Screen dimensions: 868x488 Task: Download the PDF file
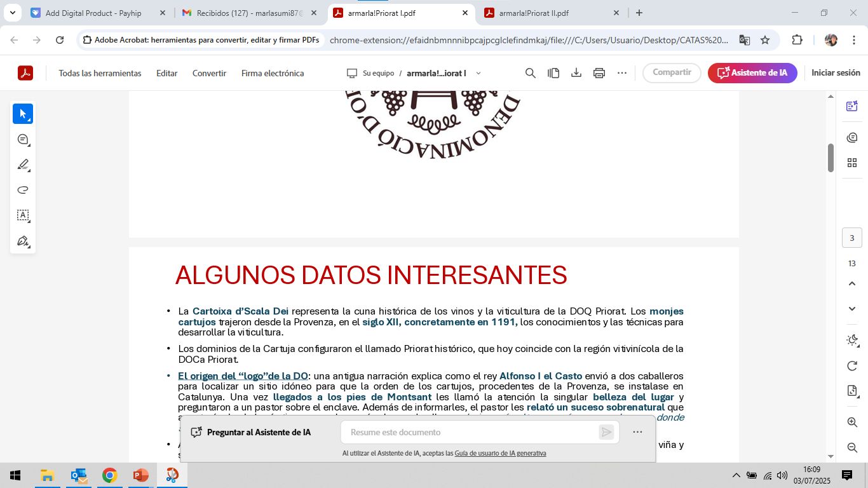coord(576,73)
